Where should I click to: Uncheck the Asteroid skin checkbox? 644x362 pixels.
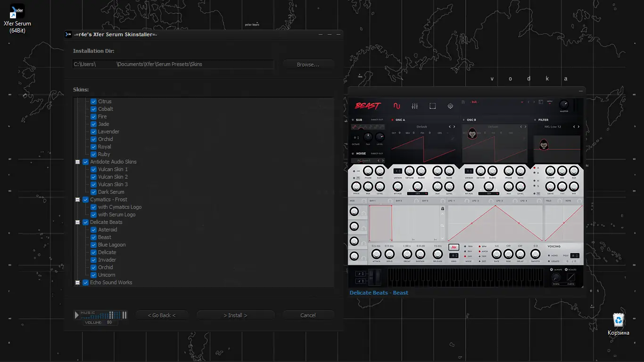93,230
